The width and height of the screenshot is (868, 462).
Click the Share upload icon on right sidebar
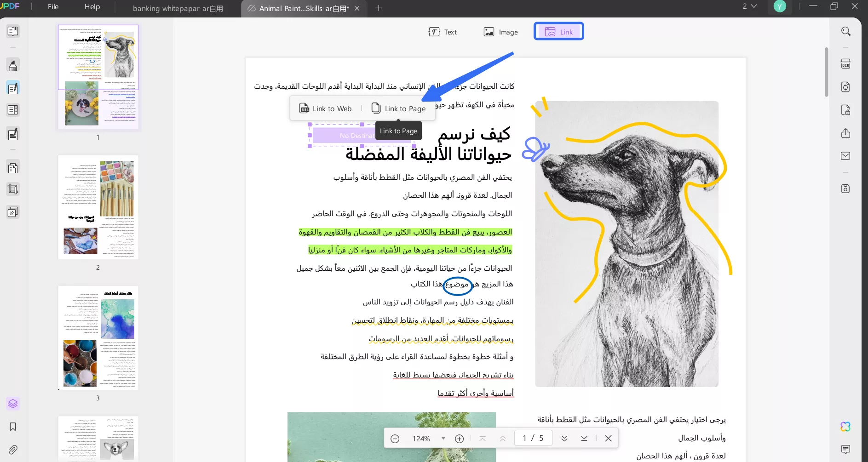coord(845,133)
